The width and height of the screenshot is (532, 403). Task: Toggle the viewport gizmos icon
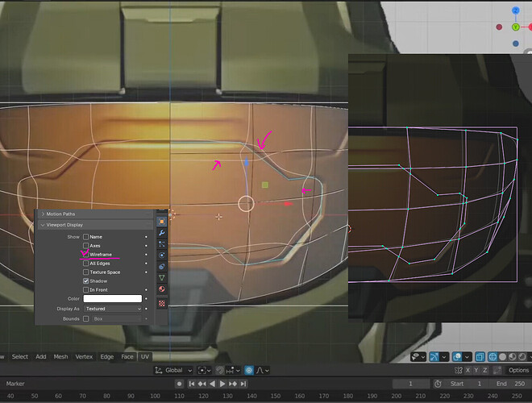coord(434,356)
